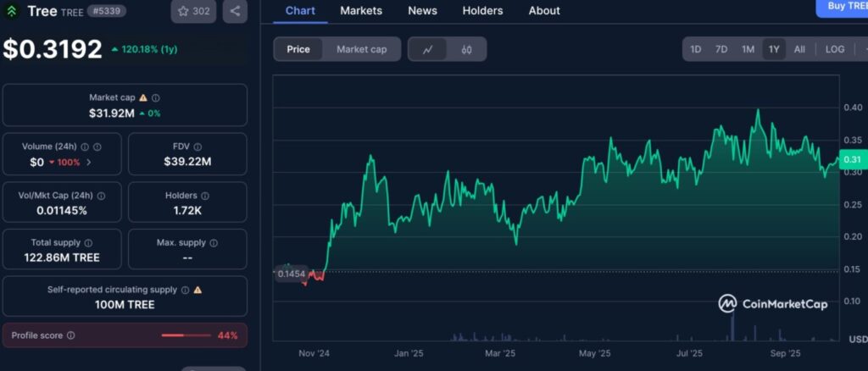Expand the Volume (24h) chevron arrow
This screenshot has width=868, height=371.
89,162
